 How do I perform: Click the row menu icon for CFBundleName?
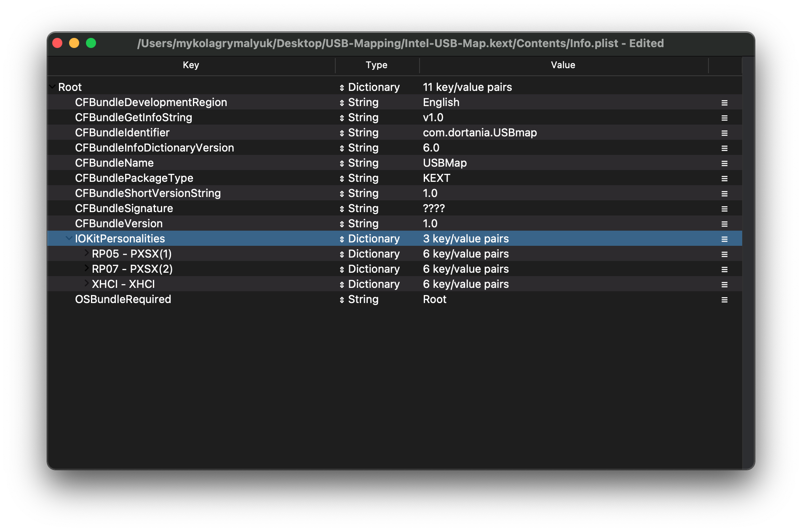[x=724, y=163]
